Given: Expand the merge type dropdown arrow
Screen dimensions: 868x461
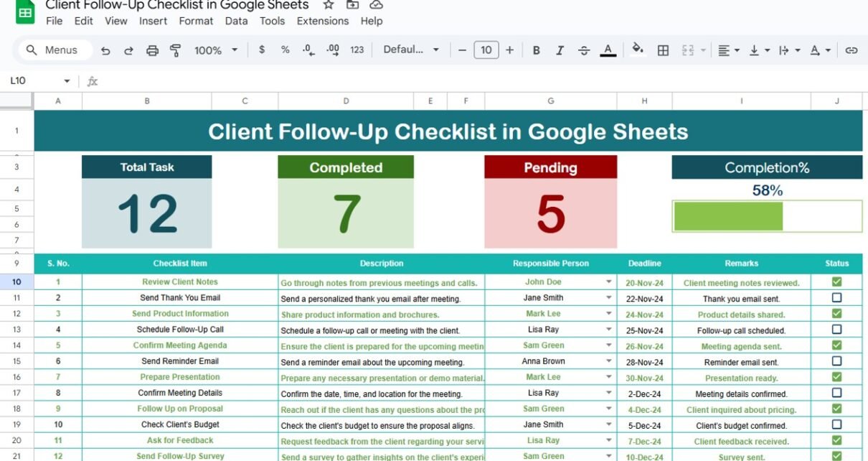Looking at the screenshot, I should (703, 50).
